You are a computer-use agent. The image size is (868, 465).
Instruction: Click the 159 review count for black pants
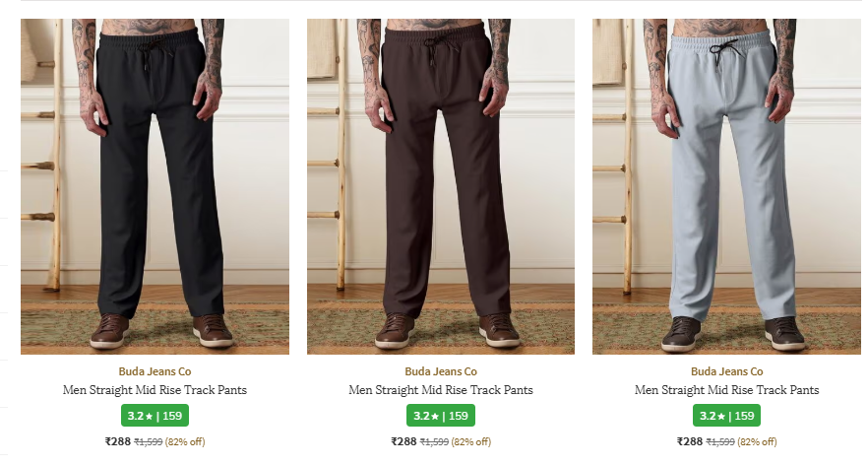[173, 416]
